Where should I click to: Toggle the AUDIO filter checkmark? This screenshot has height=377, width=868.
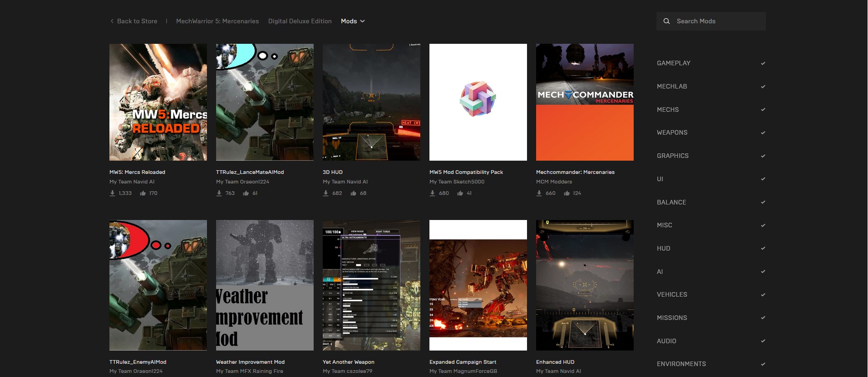763,341
